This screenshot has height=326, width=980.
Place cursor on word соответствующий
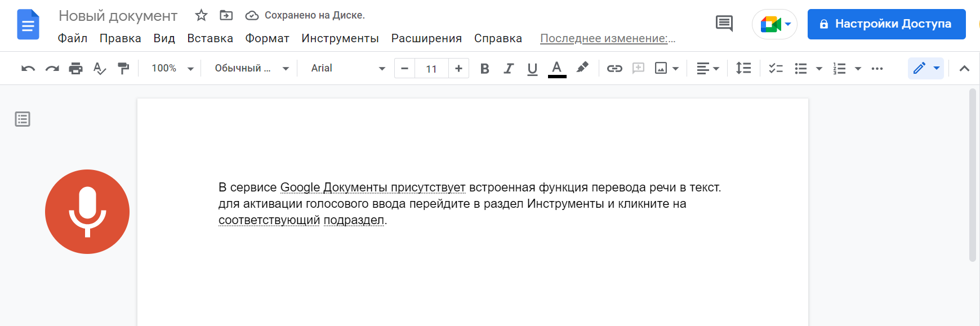[x=269, y=220]
